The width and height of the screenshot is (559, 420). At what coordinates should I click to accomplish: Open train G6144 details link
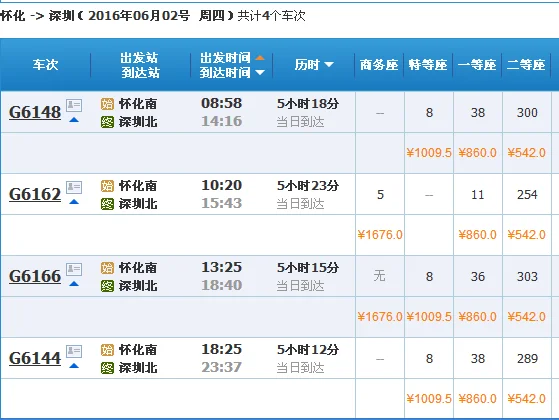35,358
